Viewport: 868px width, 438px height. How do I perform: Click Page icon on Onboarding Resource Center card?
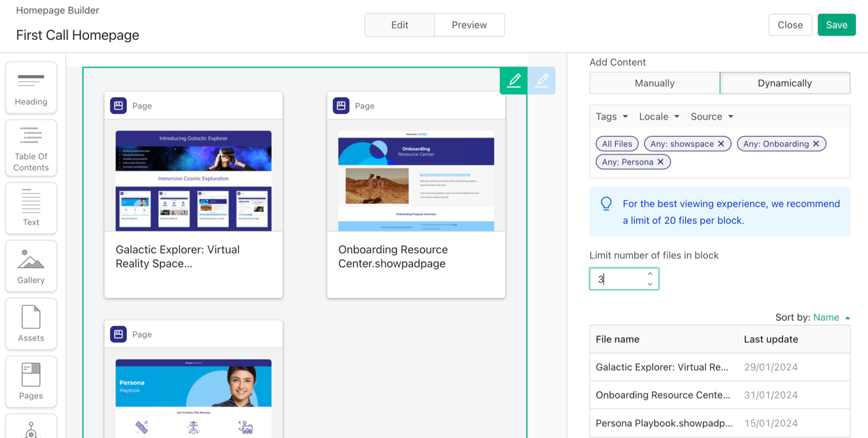[341, 106]
